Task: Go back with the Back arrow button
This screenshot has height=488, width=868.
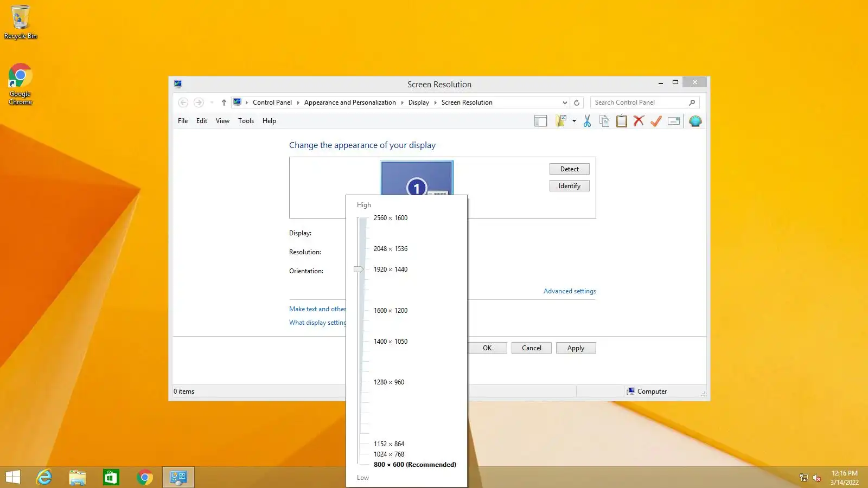Action: click(183, 102)
